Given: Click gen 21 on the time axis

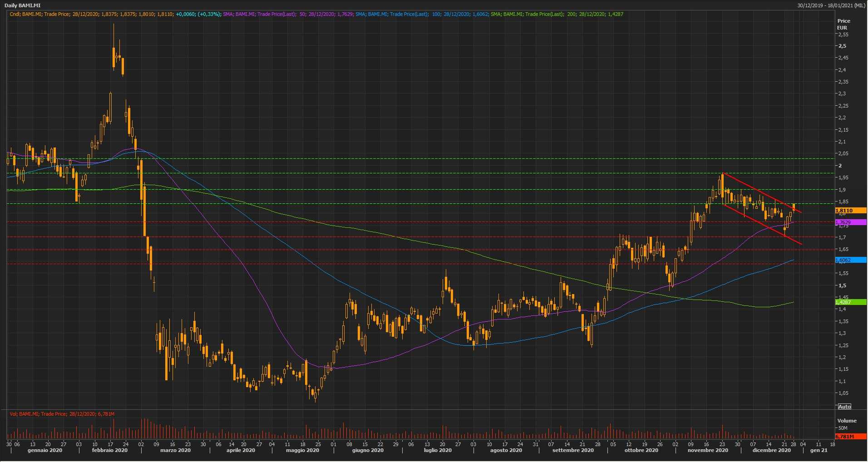Looking at the screenshot, I should [819, 450].
